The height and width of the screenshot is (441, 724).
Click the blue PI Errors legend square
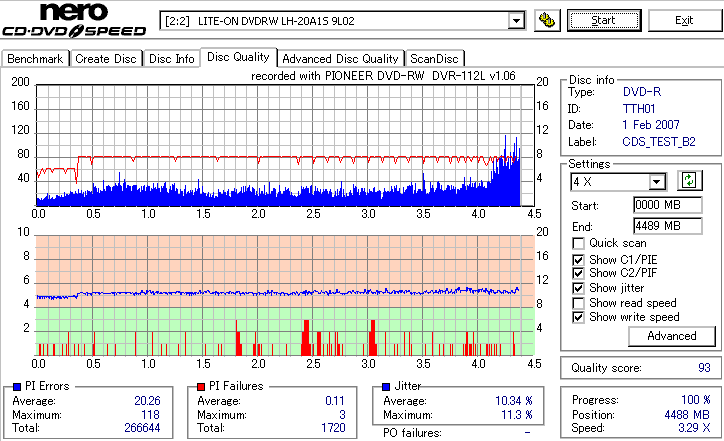[17, 387]
